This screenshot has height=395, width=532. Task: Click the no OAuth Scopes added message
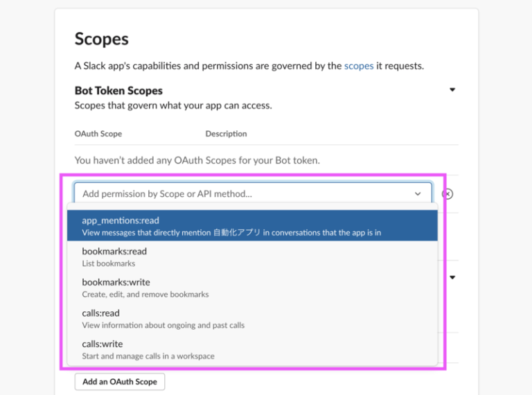[197, 160]
